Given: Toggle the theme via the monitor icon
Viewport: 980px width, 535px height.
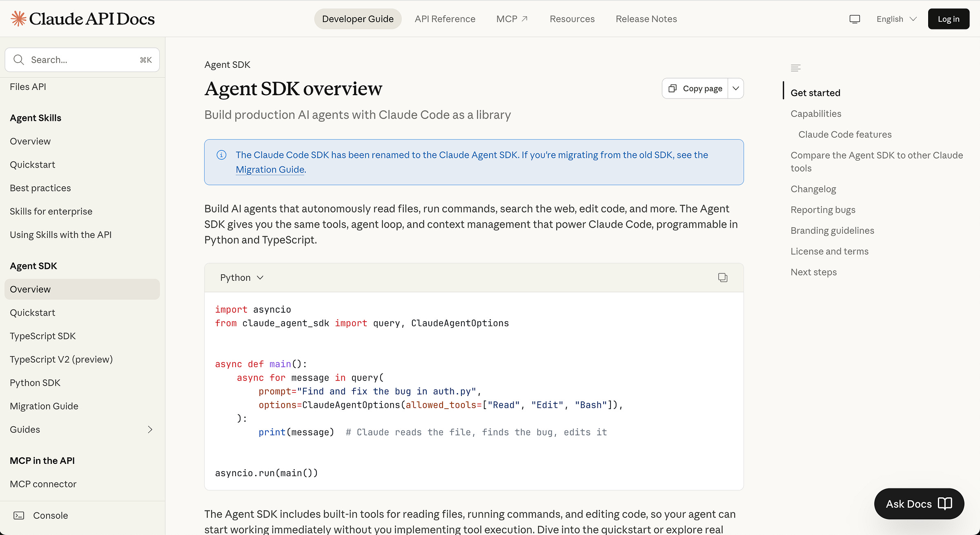Looking at the screenshot, I should coord(855,19).
